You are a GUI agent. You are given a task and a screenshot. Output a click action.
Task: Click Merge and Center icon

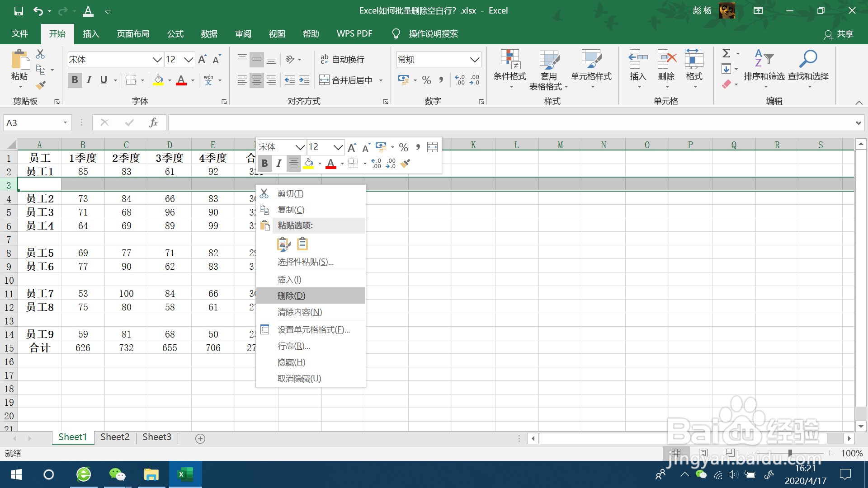324,80
